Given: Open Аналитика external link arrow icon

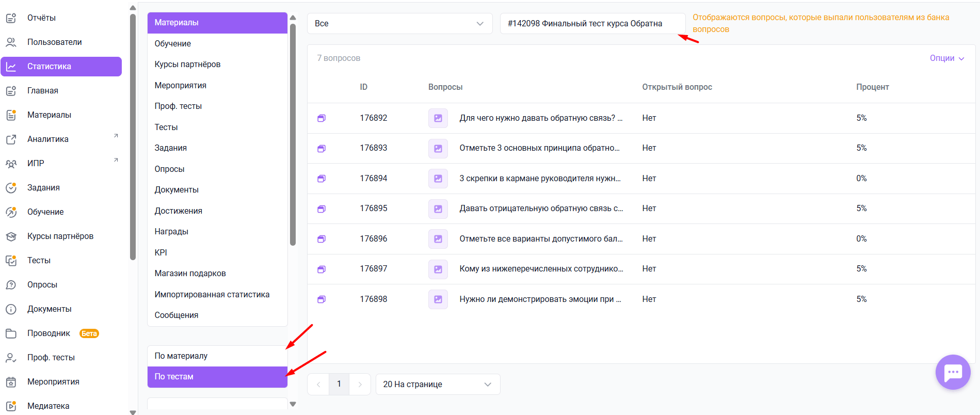Looking at the screenshot, I should coord(116,136).
